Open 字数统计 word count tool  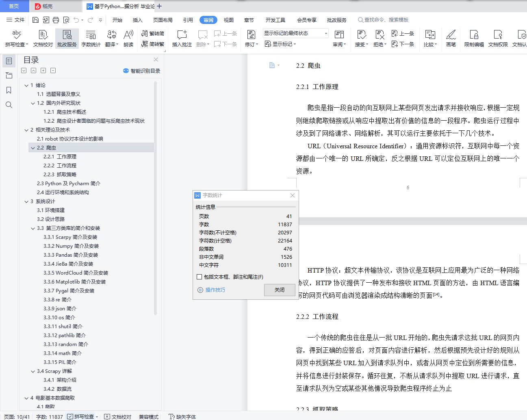(91, 39)
